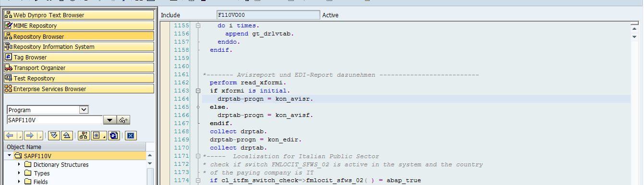
Task: Click the Include name field F110VO00
Action: click(268, 15)
